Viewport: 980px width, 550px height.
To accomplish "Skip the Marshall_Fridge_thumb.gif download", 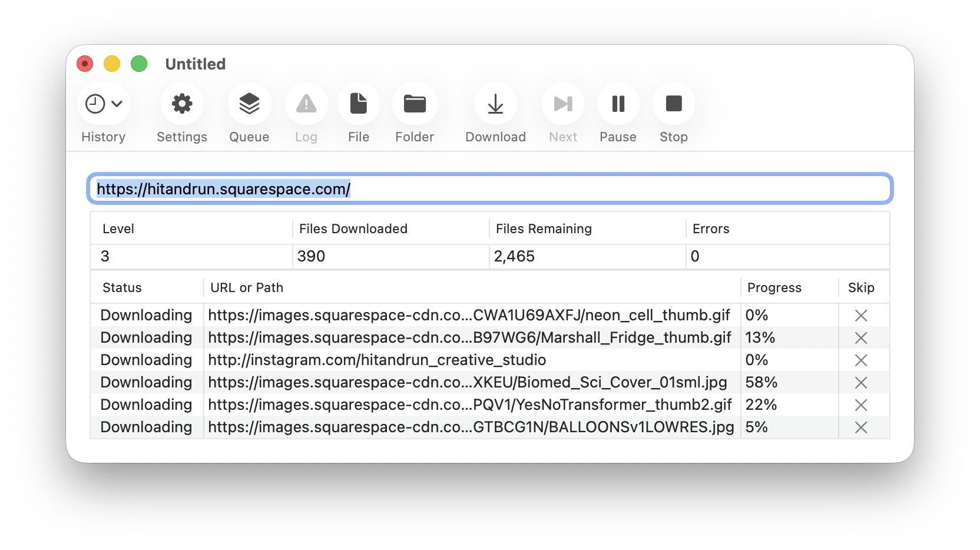I will point(860,338).
